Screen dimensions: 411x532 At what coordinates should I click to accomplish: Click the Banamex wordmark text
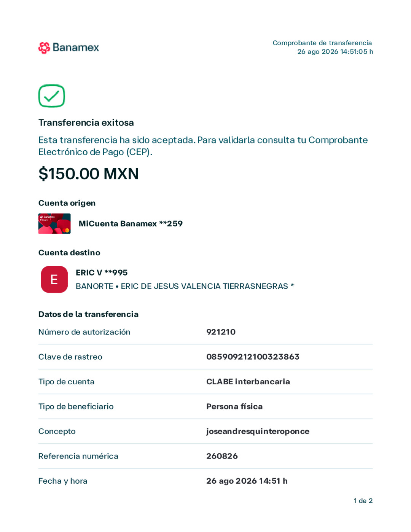click(x=76, y=47)
